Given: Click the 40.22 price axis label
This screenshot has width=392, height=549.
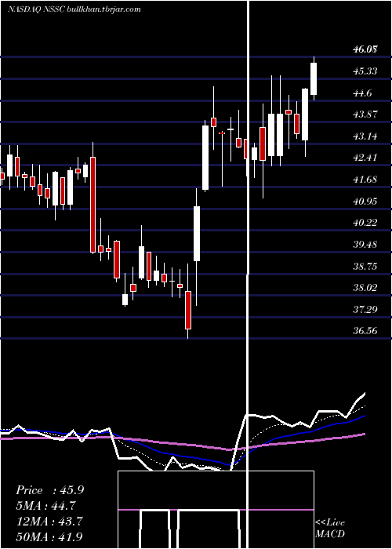Looking at the screenshot, I should pos(365,222).
